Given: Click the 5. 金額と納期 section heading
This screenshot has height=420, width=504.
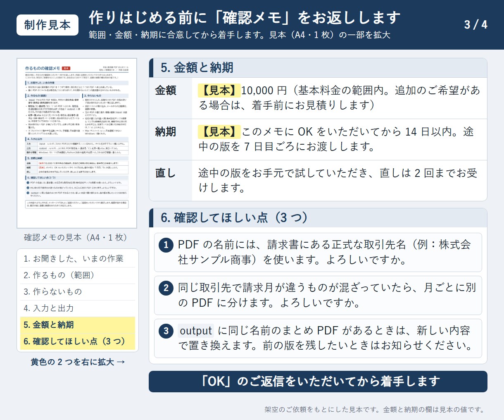Looking at the screenshot, I should [318, 68].
